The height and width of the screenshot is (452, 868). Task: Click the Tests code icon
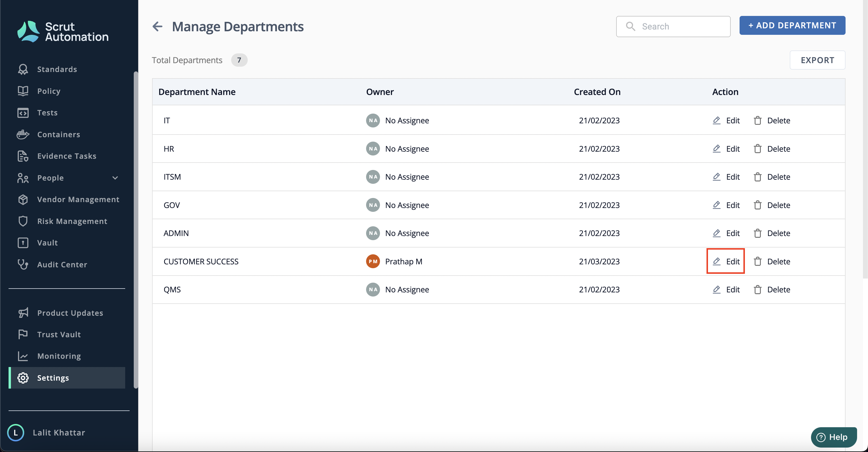pyautogui.click(x=23, y=112)
